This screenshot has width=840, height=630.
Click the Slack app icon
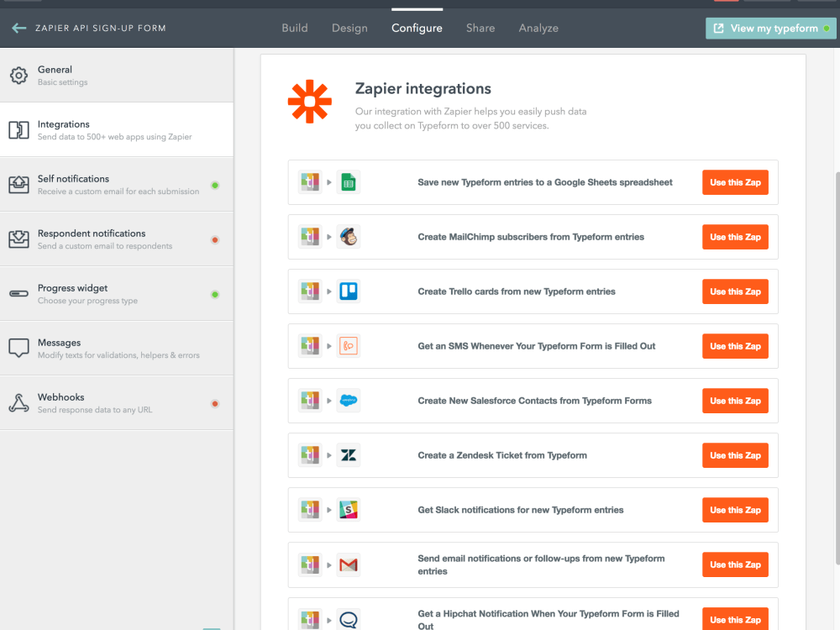[x=349, y=510]
